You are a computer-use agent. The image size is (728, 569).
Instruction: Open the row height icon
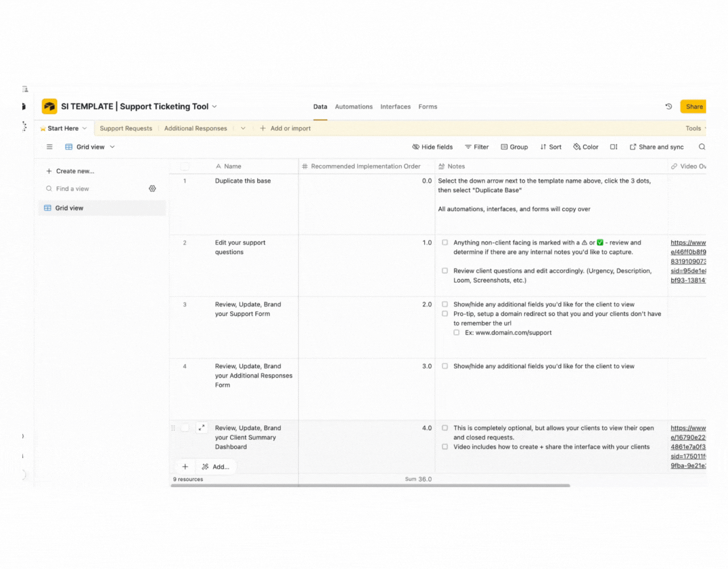614,147
